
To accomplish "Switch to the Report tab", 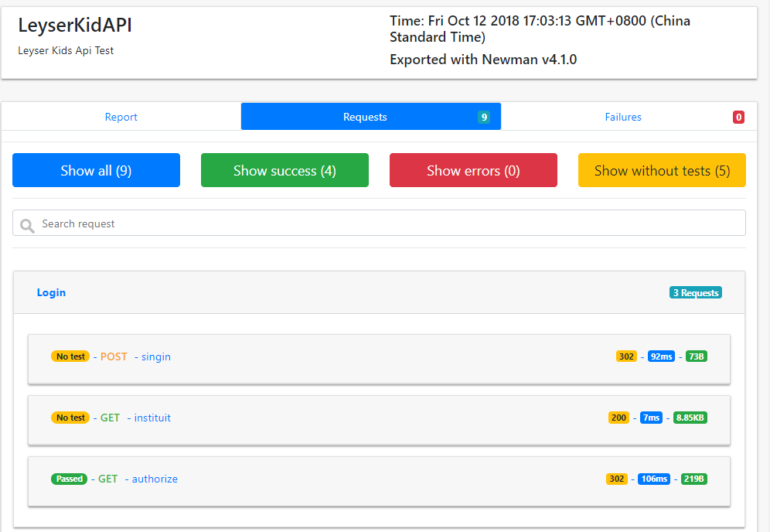I will pos(121,117).
